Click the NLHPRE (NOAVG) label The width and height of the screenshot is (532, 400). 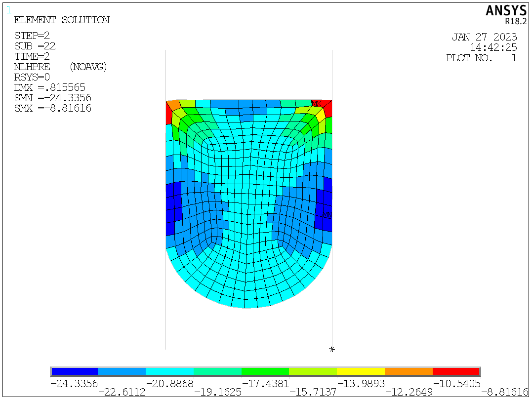tap(61, 67)
